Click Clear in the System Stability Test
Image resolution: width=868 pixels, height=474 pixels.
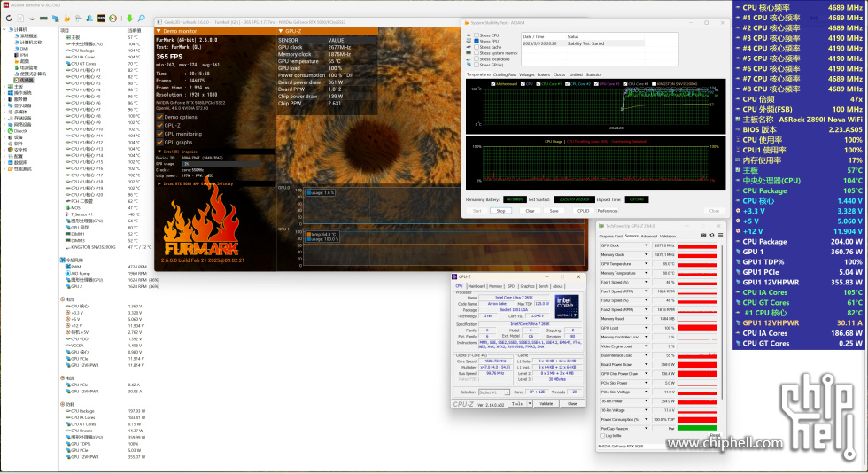530,211
